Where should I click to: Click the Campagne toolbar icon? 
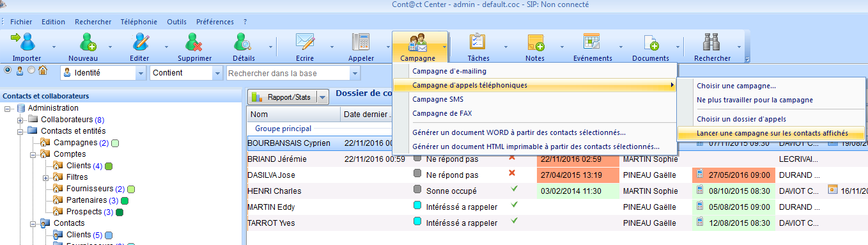coord(417,43)
